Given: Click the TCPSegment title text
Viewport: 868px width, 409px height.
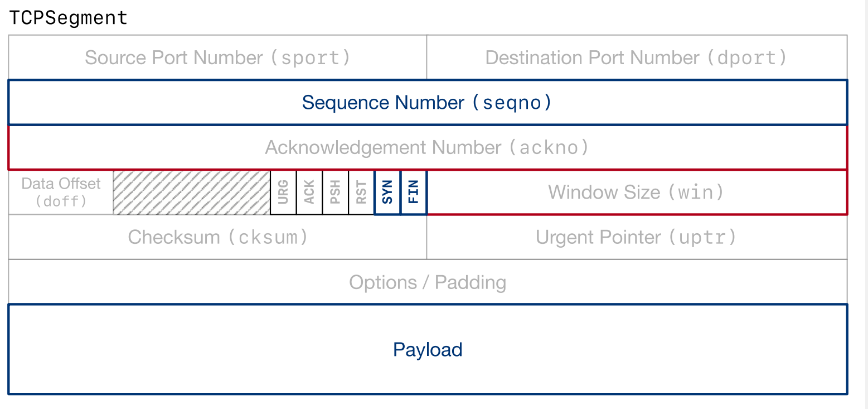Looking at the screenshot, I should point(69,18).
